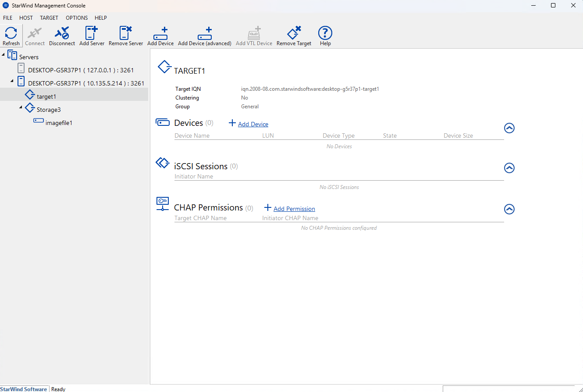
Task: Click the Initiator CHAP Name column header
Action: tap(290, 218)
